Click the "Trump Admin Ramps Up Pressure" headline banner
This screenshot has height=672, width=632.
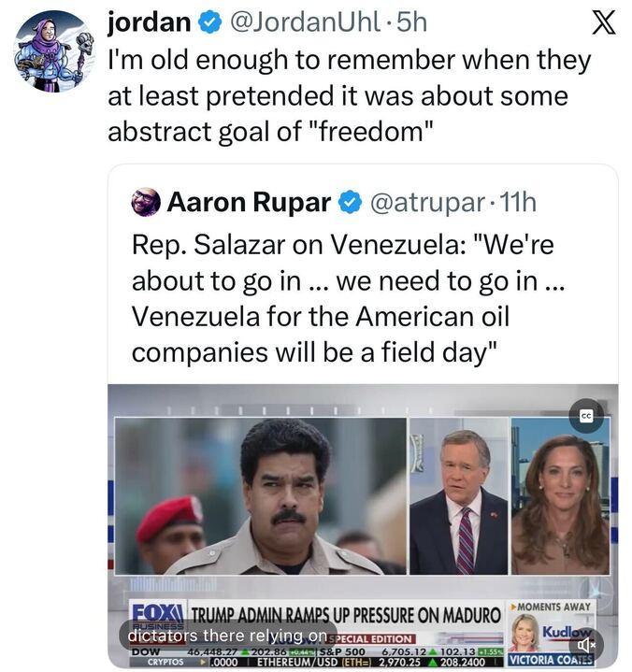[346, 617]
